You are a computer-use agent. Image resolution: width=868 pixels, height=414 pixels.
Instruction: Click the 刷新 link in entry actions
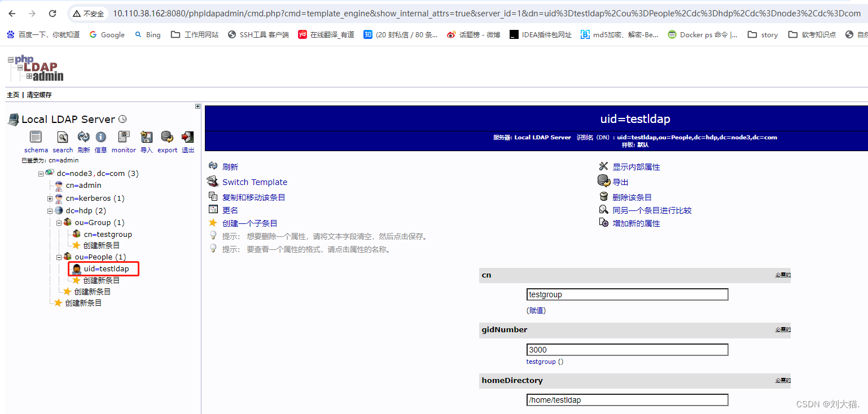(230, 167)
